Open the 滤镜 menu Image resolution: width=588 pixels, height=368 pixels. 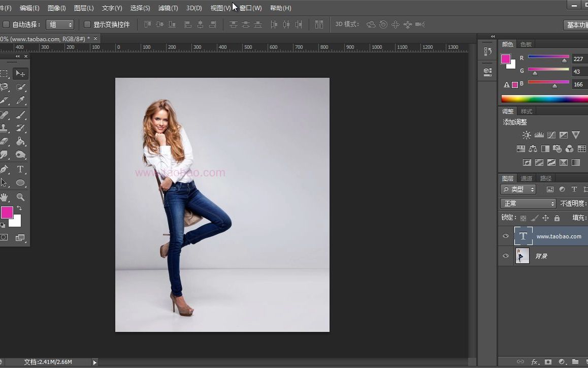(x=168, y=8)
